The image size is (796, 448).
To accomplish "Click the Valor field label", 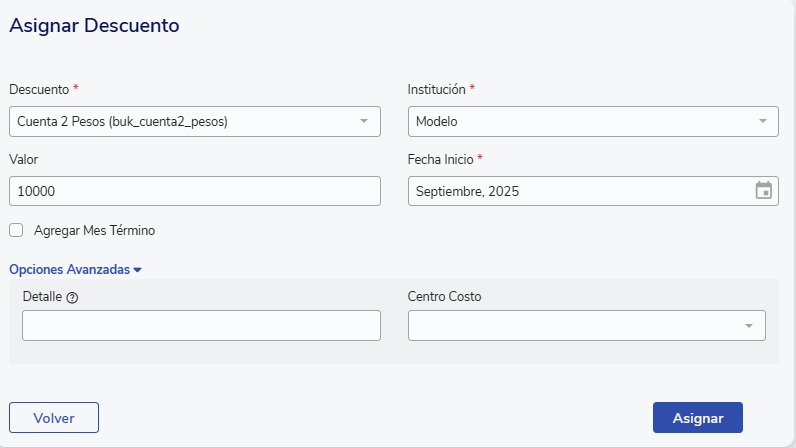I will coord(23,159).
